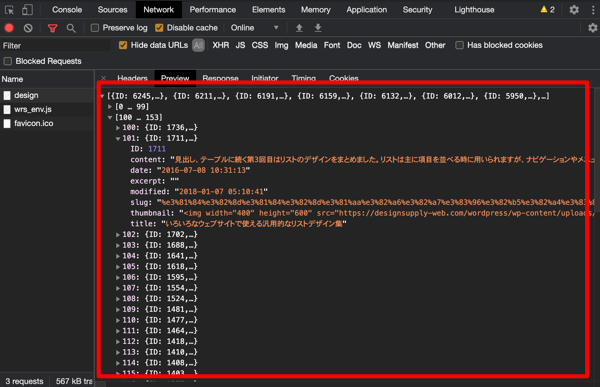The image size is (600, 387).
Task: Filter requests by CSS type
Action: click(260, 45)
